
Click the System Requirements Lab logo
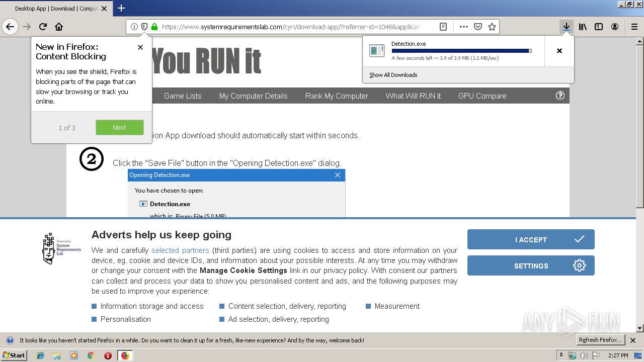point(62,248)
